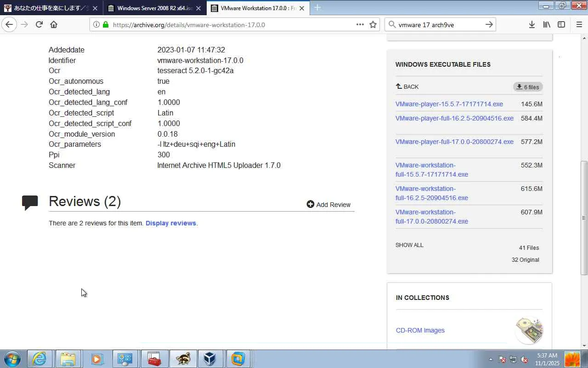Screen dimensions: 588x368
Task: Open the taskbar clock showing 5:37 AM
Action: click(x=547, y=359)
